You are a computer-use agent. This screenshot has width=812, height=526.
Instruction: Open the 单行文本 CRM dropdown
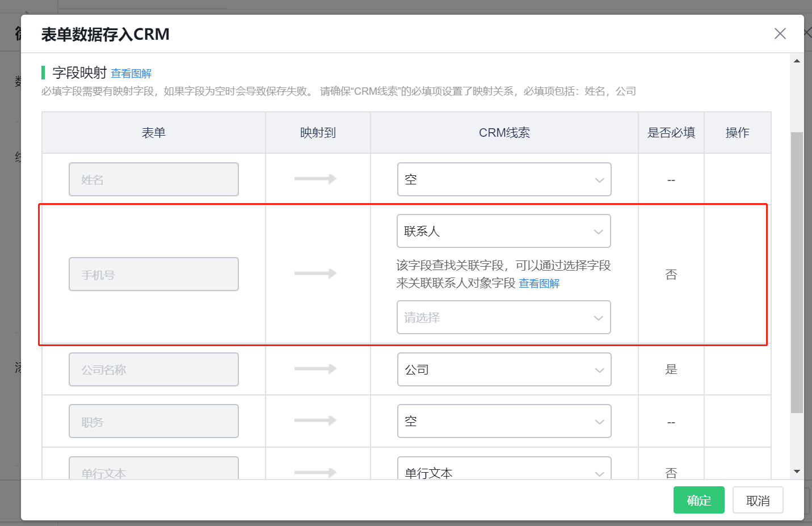[x=504, y=472]
